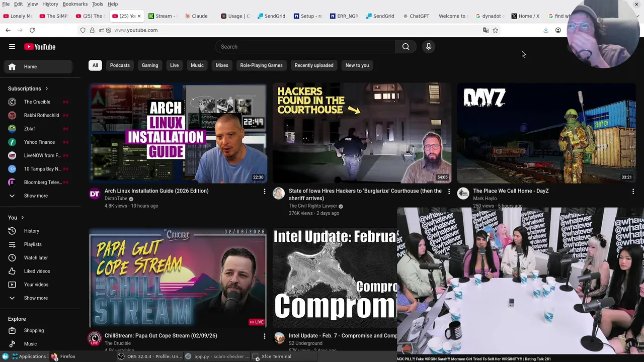Close the current YouTube tab

(x=139, y=16)
